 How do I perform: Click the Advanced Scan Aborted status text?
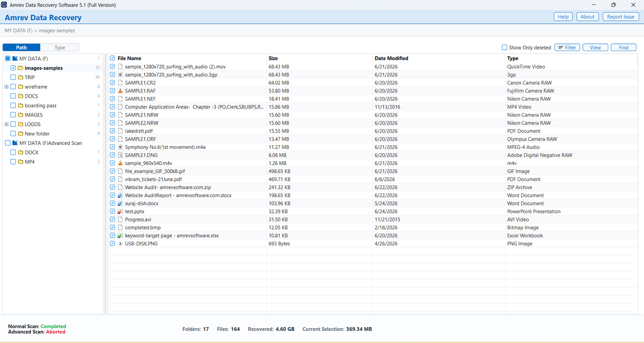37,332
